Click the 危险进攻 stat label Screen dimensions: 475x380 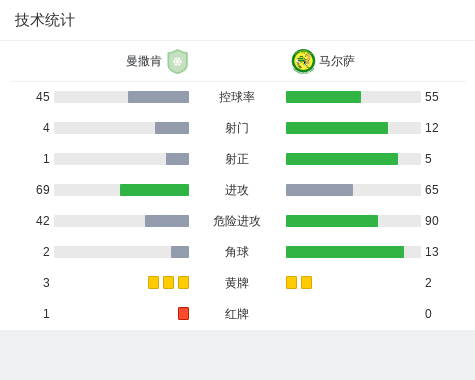(x=237, y=221)
